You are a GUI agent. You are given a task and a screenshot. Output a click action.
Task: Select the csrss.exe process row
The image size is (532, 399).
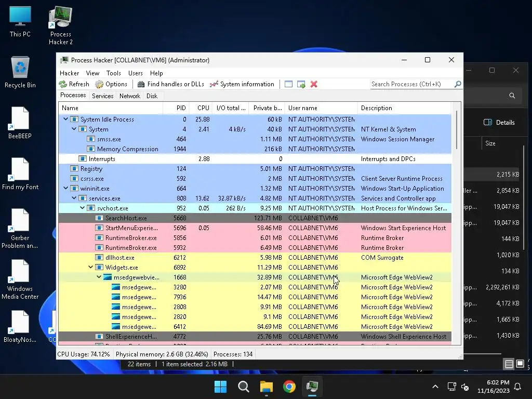pos(255,179)
